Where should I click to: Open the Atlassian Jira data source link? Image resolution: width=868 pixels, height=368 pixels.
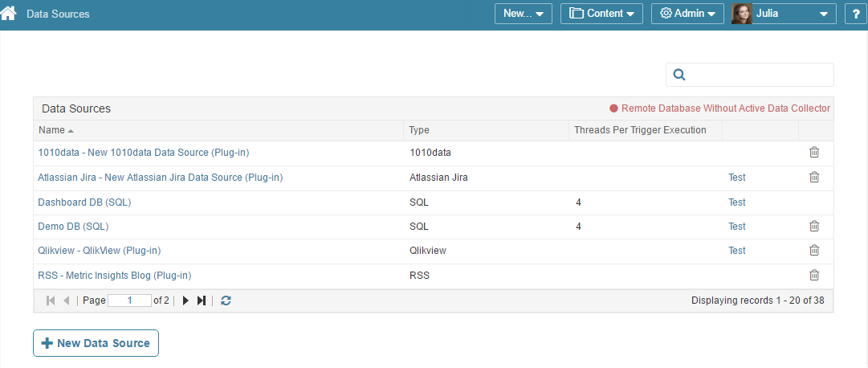click(x=161, y=178)
